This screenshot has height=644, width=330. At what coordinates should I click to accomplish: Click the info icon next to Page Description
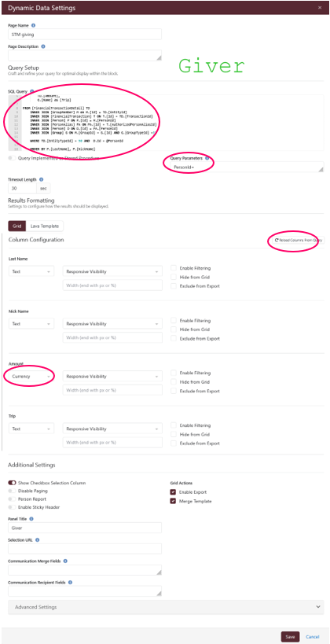(x=43, y=47)
